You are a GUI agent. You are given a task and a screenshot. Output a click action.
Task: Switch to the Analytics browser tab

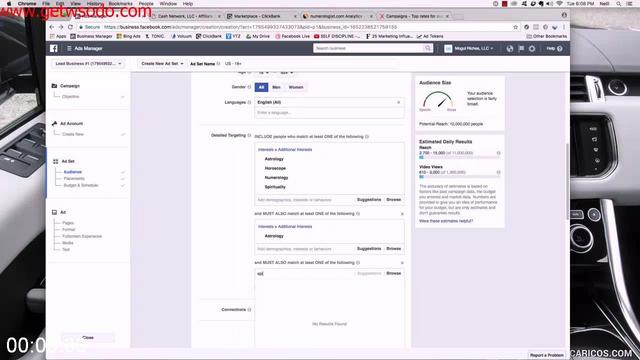coord(337,16)
